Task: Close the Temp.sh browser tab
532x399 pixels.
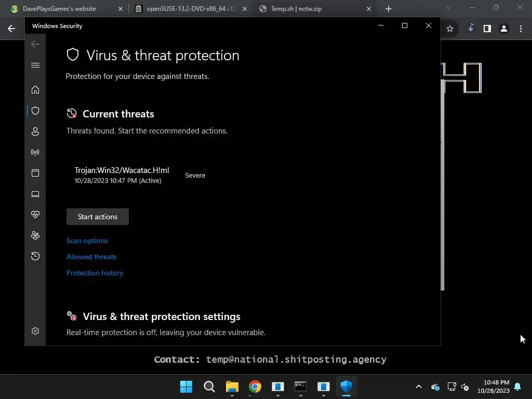Action: click(369, 9)
